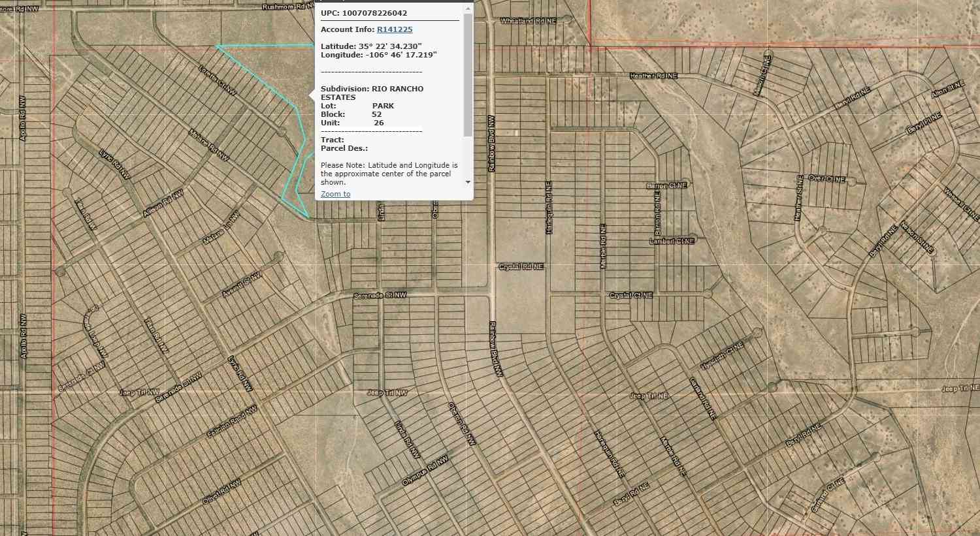Viewport: 980px width, 536px height.
Task: Click the Latitude 35° 22' 34.230" value
Action: point(371,46)
